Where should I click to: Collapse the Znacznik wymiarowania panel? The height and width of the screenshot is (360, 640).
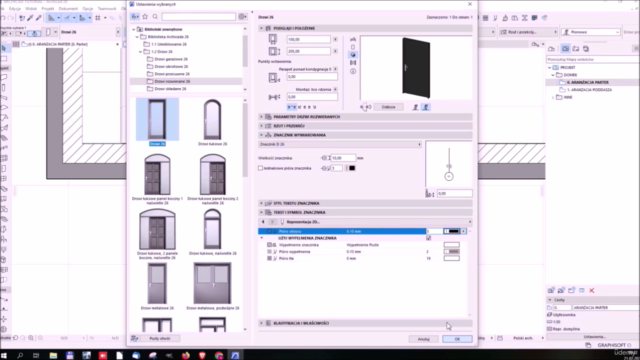coord(262,135)
